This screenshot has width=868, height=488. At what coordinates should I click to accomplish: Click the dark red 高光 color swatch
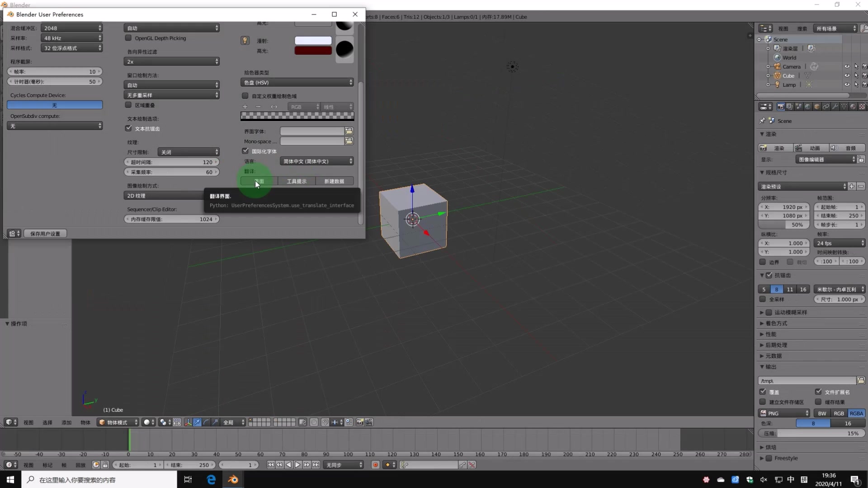click(x=313, y=51)
